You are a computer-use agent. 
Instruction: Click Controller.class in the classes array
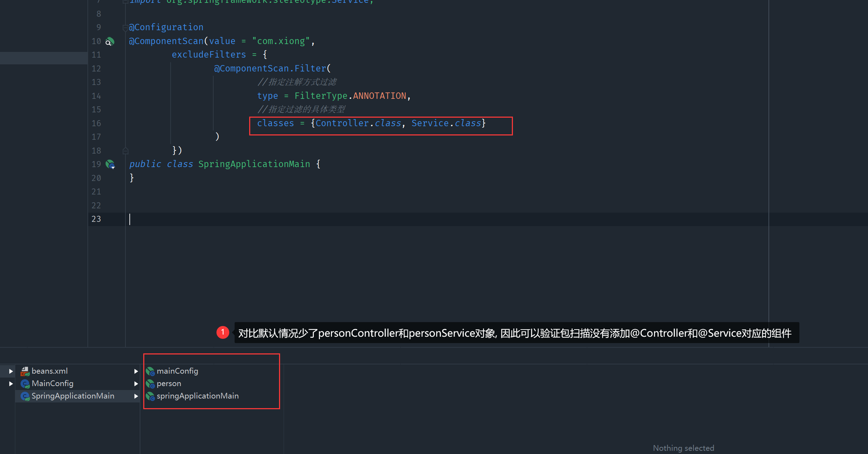point(358,123)
